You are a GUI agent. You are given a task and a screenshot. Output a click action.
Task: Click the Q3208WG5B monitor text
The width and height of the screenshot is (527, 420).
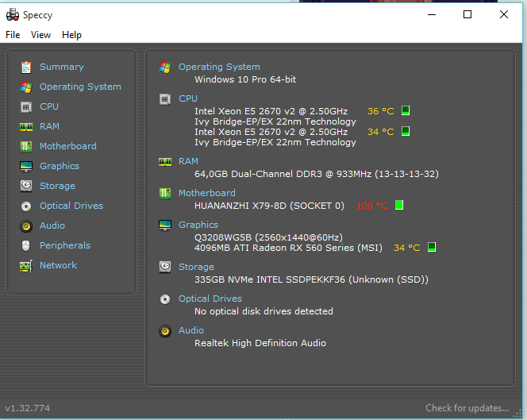[x=268, y=237]
